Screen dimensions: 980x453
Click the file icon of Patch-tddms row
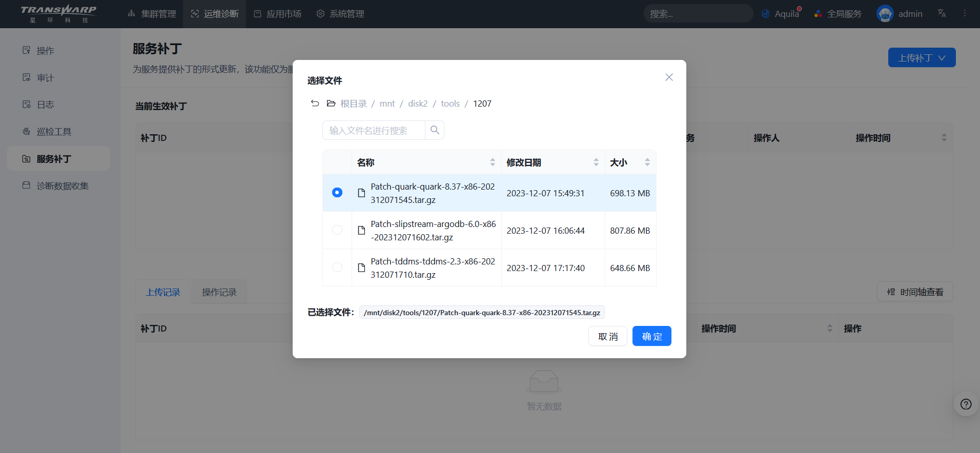point(361,268)
